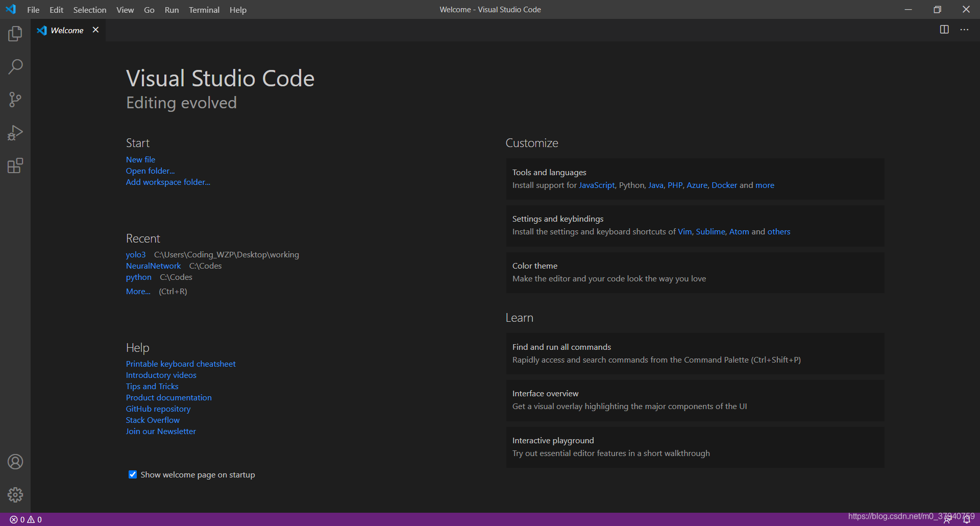The width and height of the screenshot is (980, 526).
Task: Install Azure support link
Action: [697, 185]
